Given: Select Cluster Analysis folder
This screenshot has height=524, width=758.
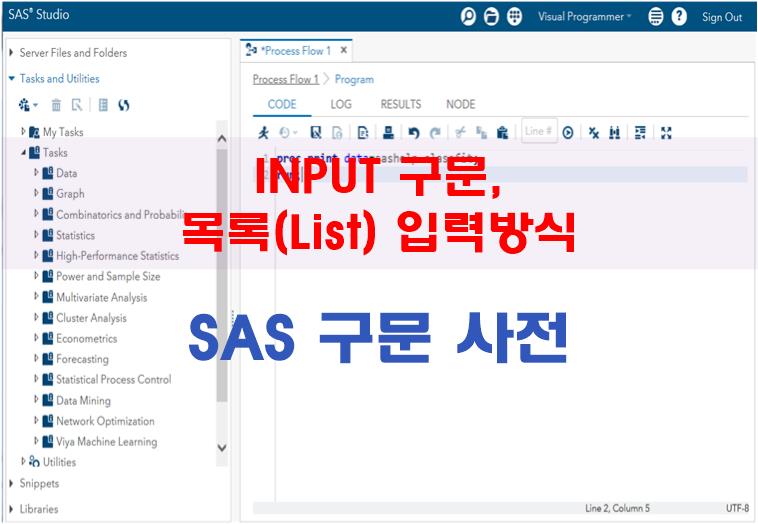Looking at the screenshot, I should click(91, 318).
